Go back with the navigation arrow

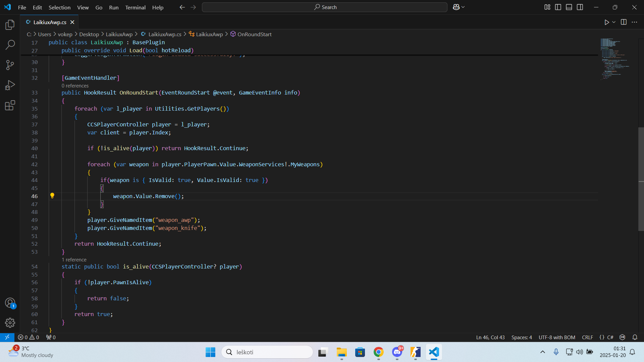(182, 7)
